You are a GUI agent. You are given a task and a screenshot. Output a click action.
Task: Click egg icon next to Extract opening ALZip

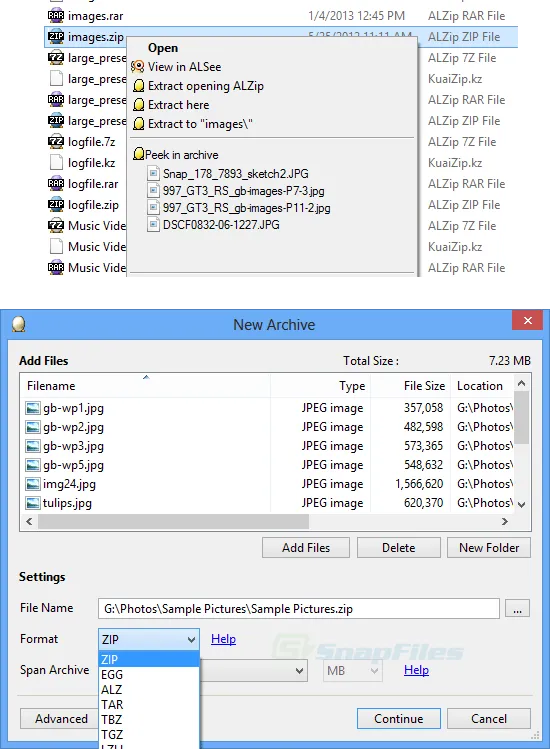(x=139, y=86)
